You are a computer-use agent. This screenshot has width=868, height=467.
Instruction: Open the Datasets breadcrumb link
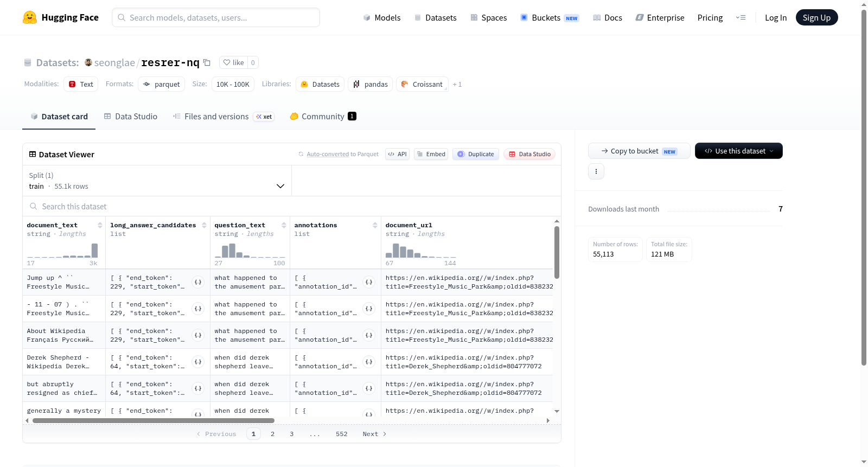57,62
